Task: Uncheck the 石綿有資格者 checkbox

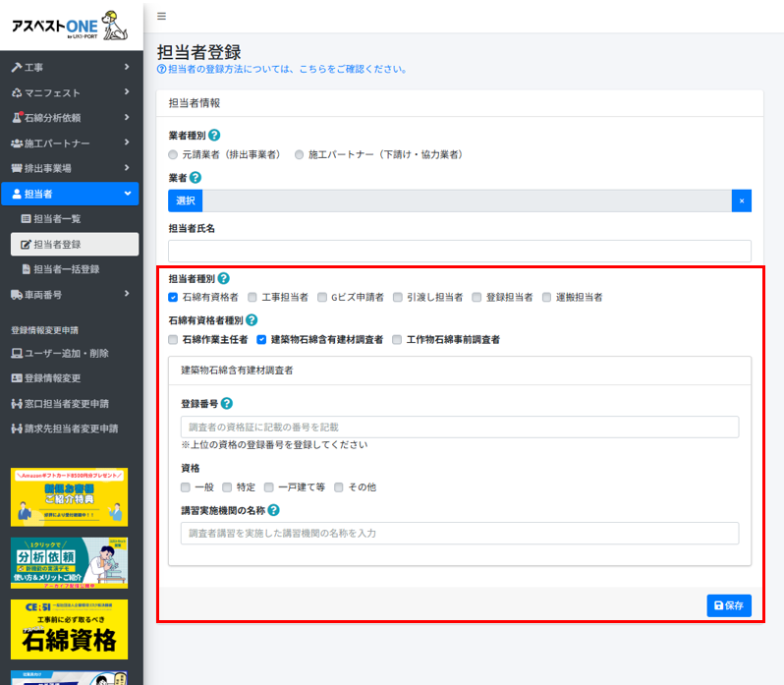Action: tap(173, 296)
